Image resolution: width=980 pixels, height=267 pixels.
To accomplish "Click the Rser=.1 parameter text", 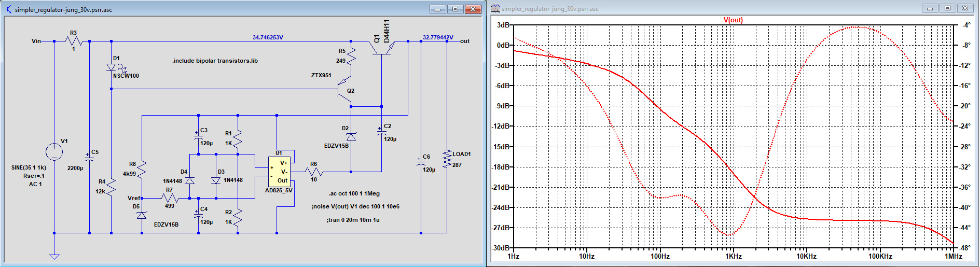I will click(x=34, y=176).
